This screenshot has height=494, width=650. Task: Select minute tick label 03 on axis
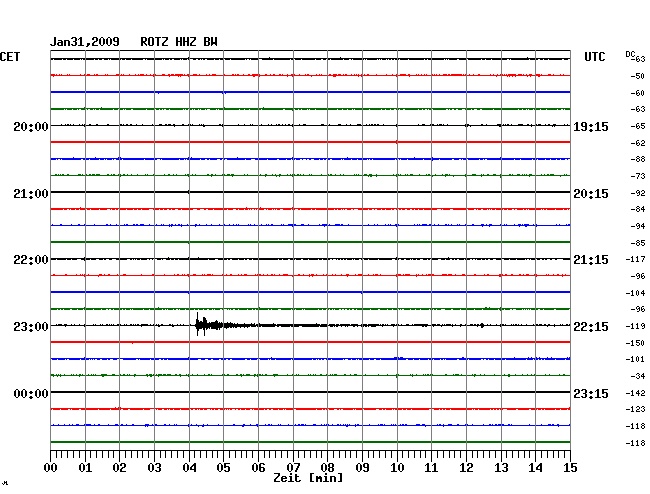click(154, 468)
